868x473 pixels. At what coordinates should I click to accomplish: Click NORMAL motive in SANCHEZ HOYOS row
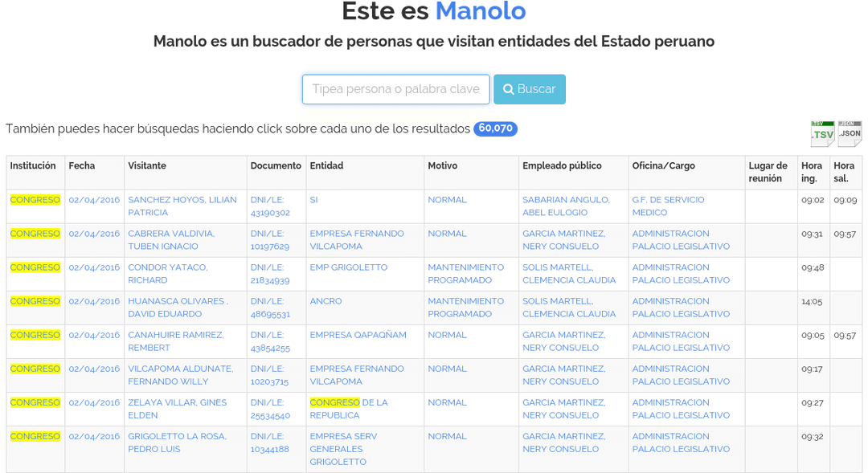[x=448, y=200]
